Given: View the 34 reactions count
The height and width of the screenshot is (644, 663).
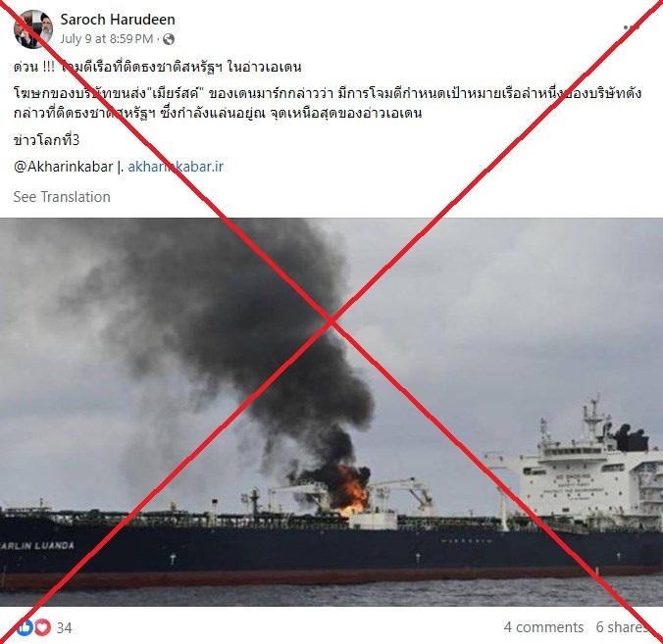Looking at the screenshot, I should click(x=64, y=628).
